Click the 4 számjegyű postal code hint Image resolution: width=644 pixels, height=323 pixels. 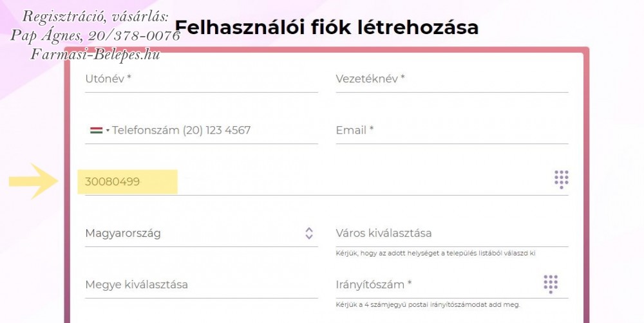(428, 304)
